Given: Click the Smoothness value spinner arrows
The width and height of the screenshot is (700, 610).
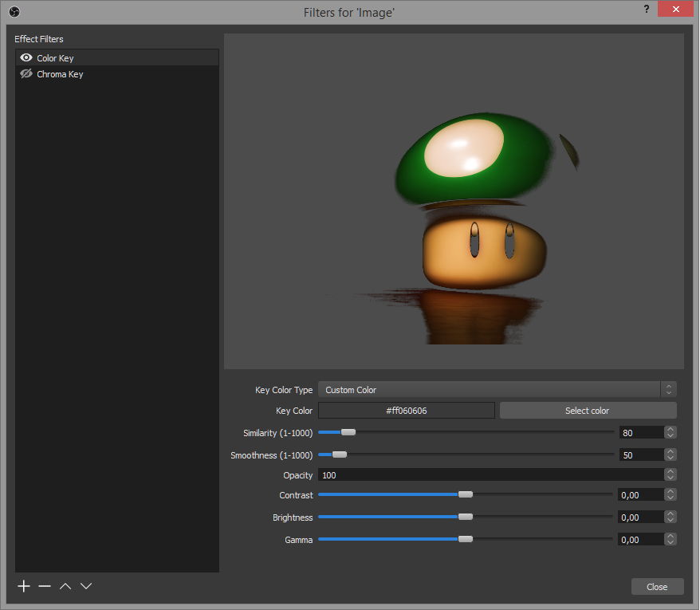Looking at the screenshot, I should click(671, 455).
